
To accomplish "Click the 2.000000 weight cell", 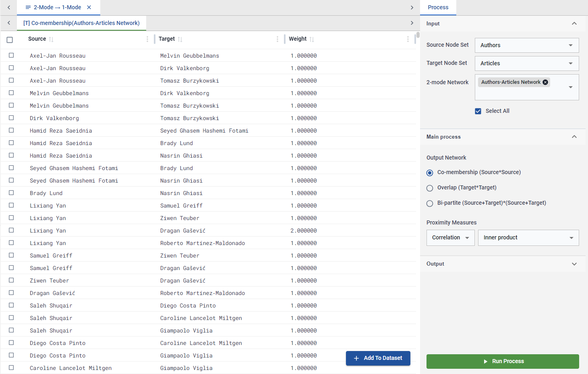I will [304, 231].
